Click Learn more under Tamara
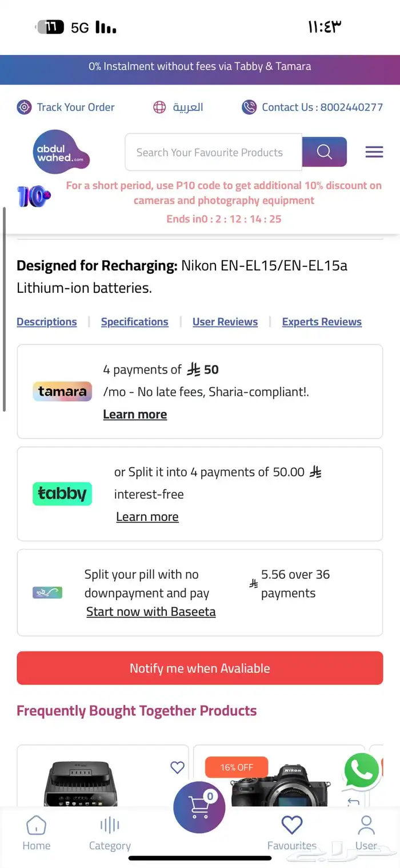This screenshot has height=868, width=400. coord(135,415)
